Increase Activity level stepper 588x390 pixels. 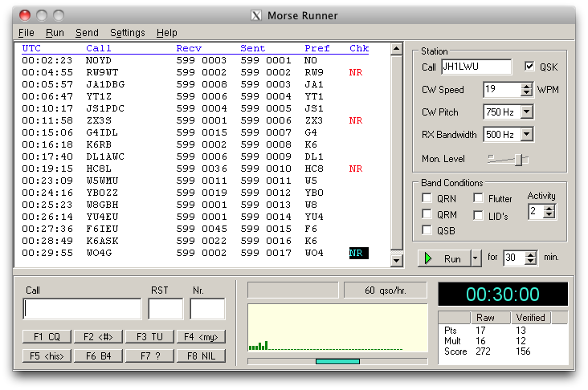pyautogui.click(x=549, y=209)
